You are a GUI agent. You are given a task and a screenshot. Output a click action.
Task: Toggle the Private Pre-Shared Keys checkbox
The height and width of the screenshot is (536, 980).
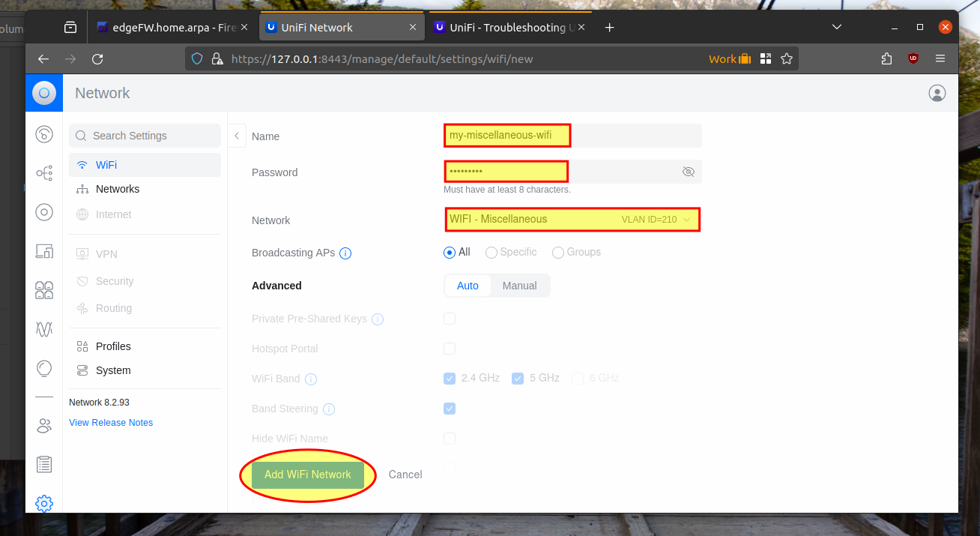(450, 319)
